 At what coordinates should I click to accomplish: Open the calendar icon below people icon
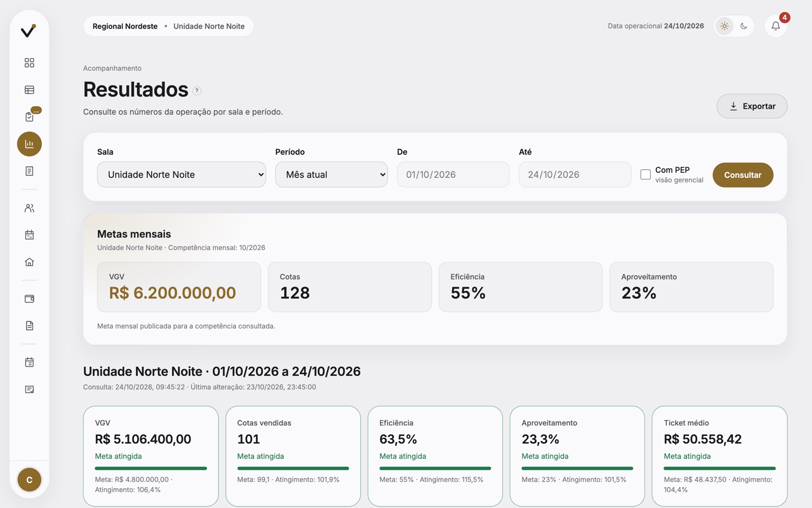29,235
